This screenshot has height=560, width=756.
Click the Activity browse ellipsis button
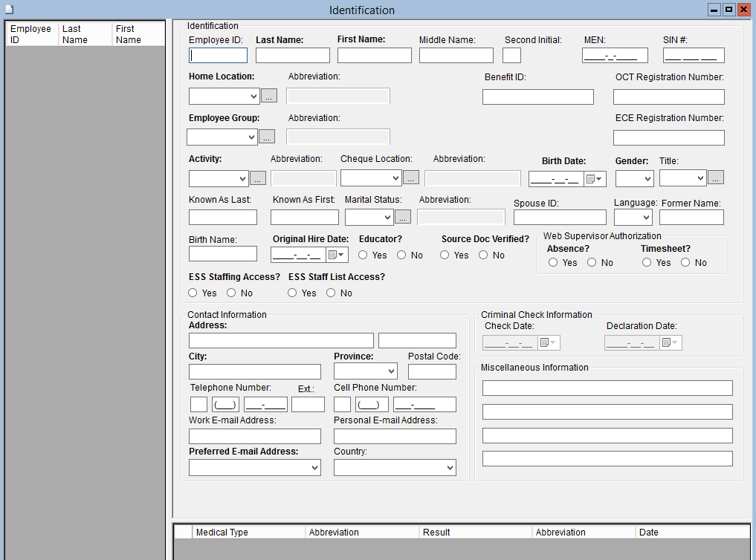point(258,178)
